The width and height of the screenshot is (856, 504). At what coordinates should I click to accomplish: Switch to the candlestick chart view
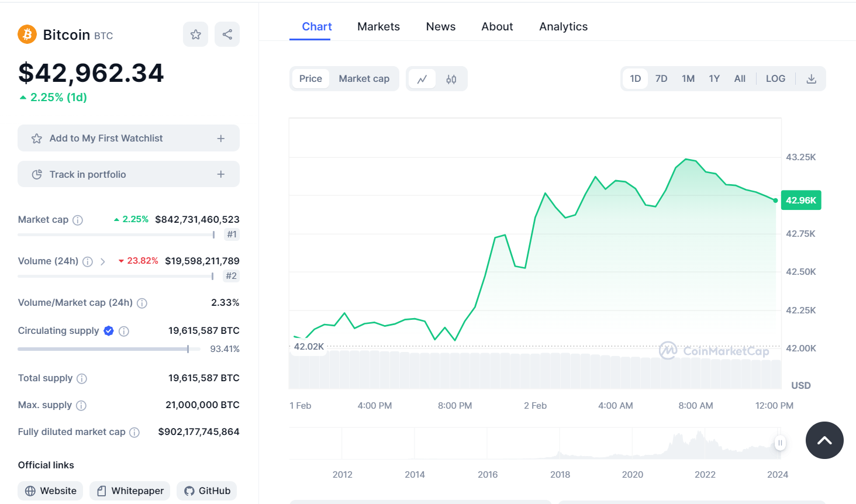point(451,79)
